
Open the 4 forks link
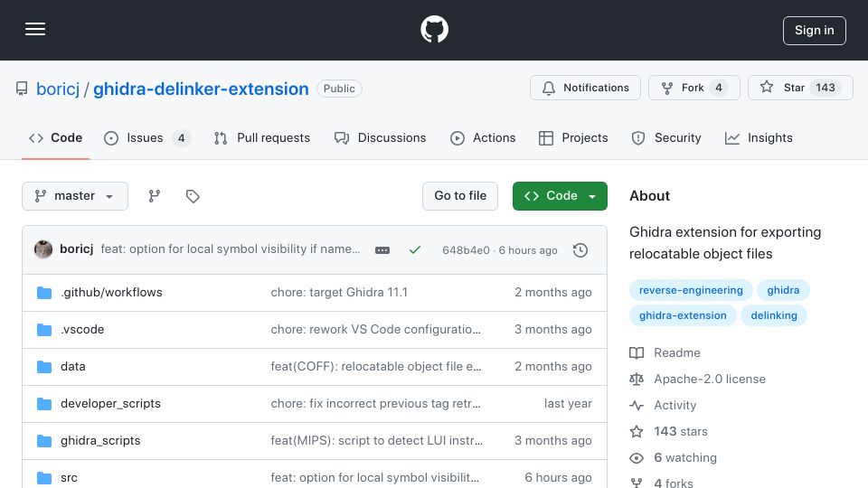[x=661, y=483]
